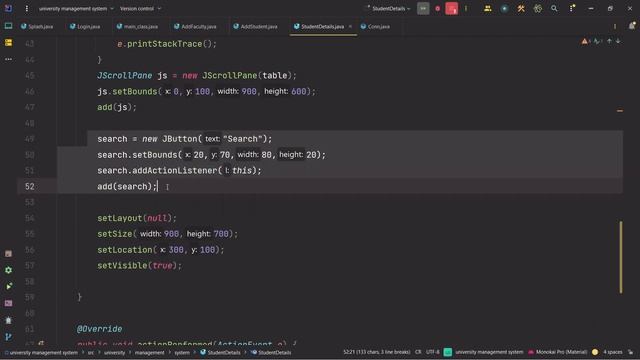Open the Build tool window icon in left sidebar

8,254
